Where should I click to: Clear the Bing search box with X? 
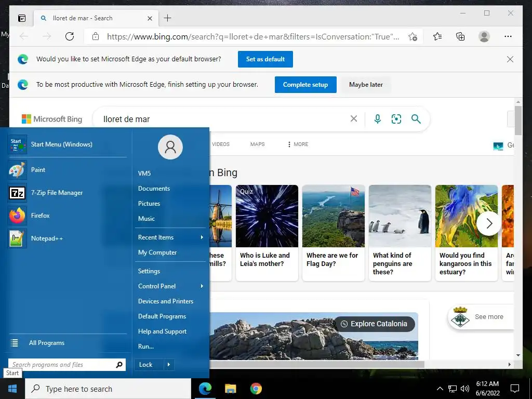(353, 118)
